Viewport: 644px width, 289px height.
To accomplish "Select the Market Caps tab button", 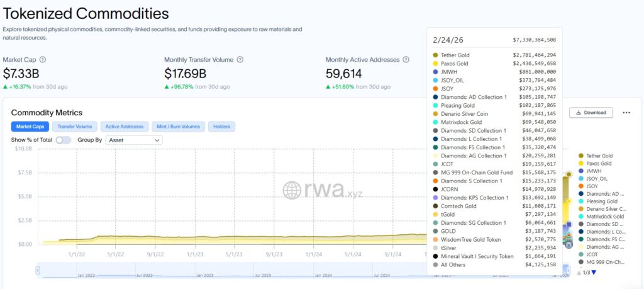I will [30, 127].
